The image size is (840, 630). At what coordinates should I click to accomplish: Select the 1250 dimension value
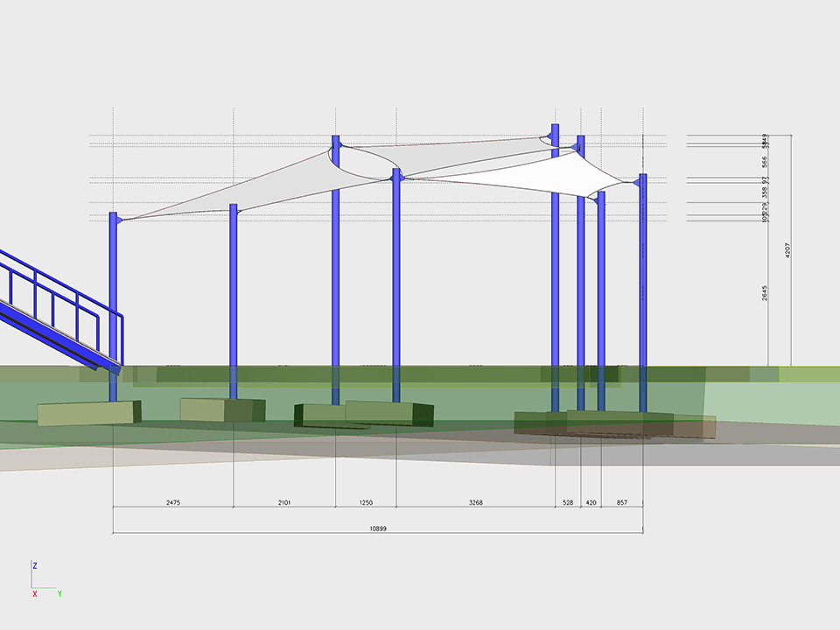[366, 503]
